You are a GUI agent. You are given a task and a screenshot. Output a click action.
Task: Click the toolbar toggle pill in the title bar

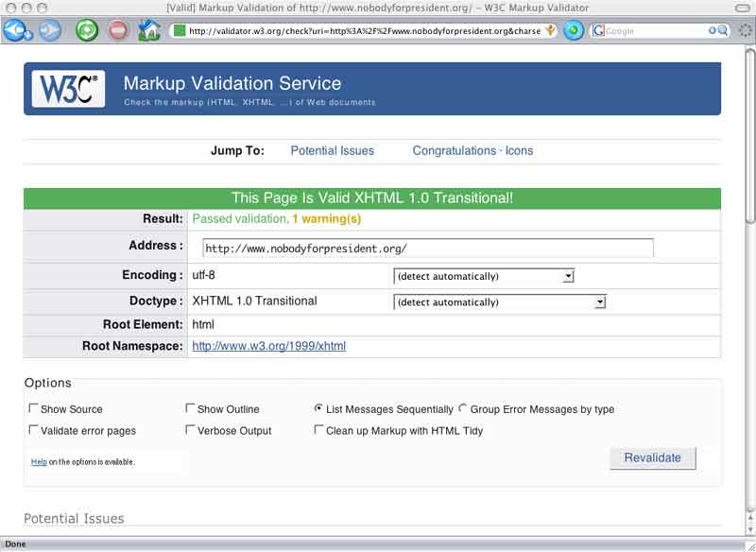pyautogui.click(x=743, y=8)
